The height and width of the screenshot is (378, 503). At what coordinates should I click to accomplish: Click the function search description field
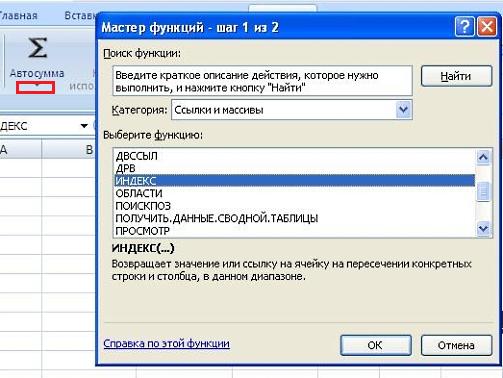point(262,81)
